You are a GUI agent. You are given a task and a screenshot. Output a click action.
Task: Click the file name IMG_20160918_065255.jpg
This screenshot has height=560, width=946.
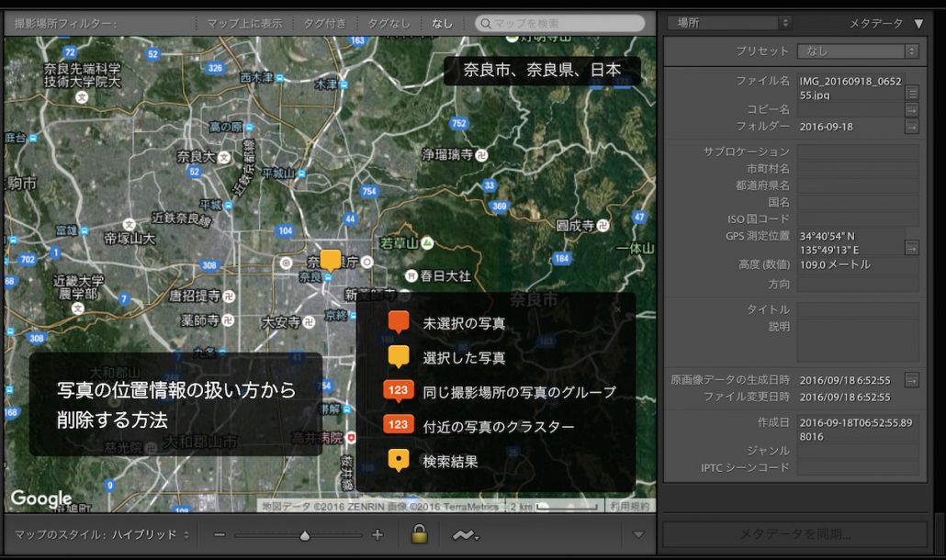[x=850, y=88]
